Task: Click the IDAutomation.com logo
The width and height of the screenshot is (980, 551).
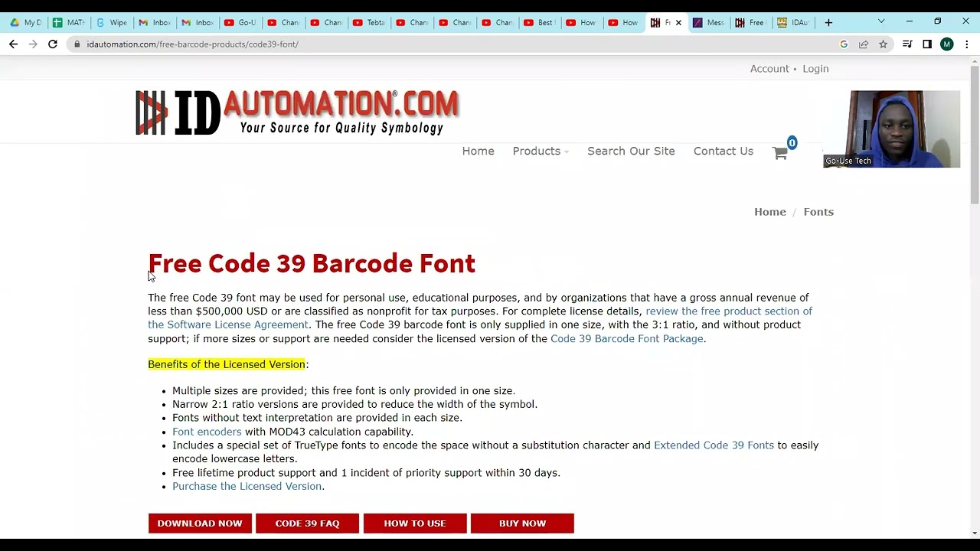Action: (x=297, y=112)
